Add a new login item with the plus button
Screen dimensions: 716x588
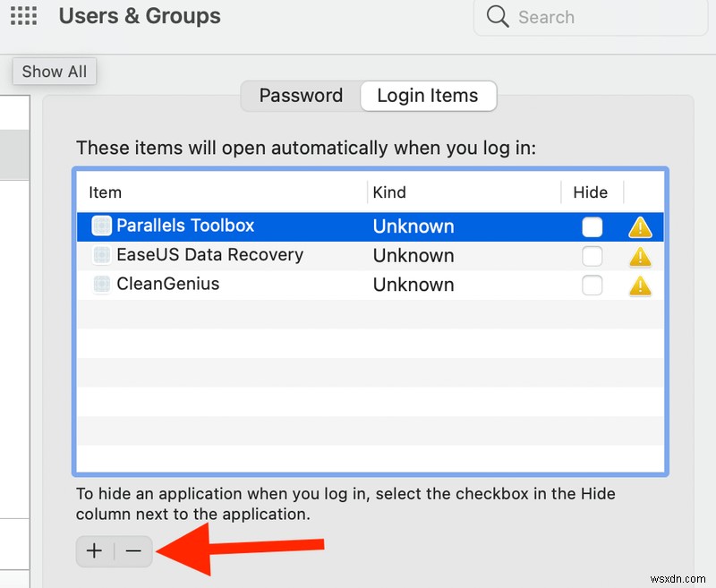tap(94, 551)
